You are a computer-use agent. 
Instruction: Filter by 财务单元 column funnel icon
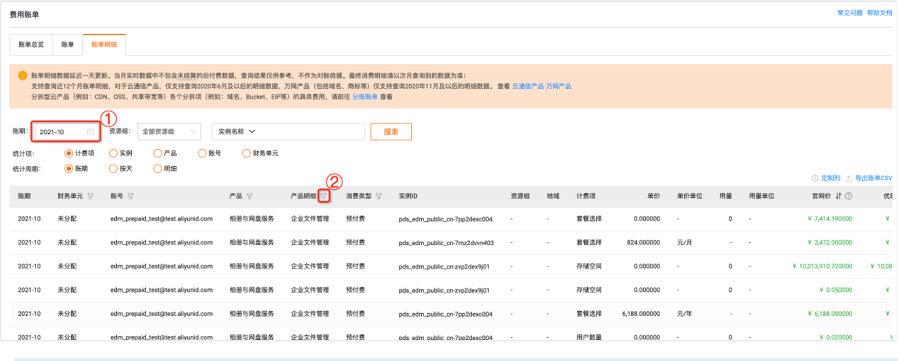[x=90, y=196]
